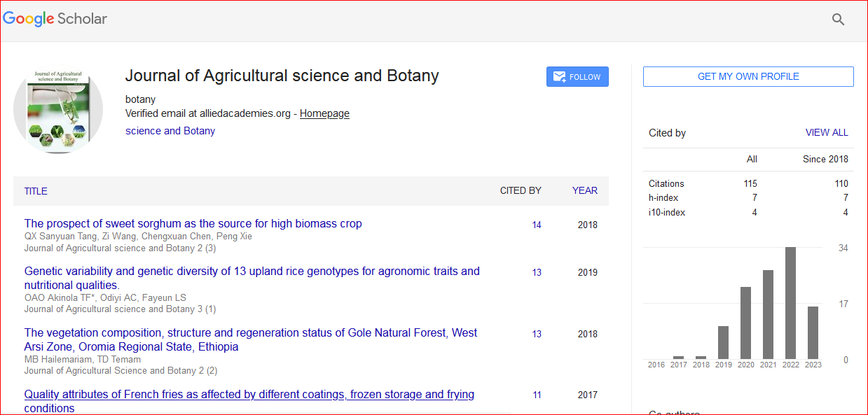Sort articles by Year column header
868x415 pixels.
[584, 190]
